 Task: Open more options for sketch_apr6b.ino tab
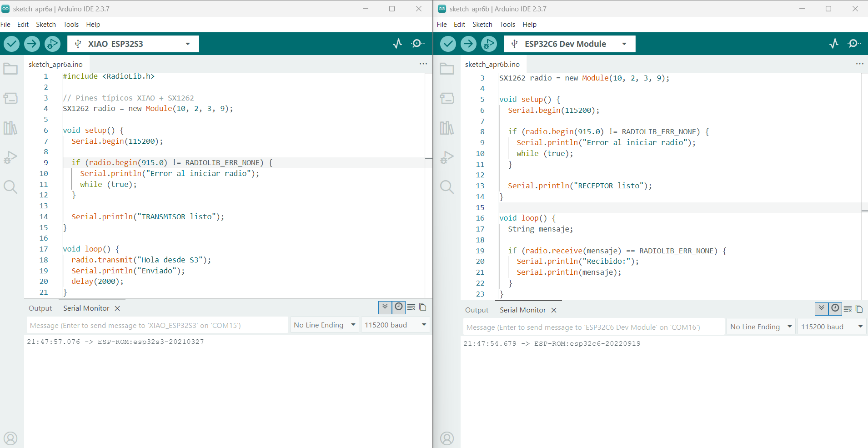(859, 64)
